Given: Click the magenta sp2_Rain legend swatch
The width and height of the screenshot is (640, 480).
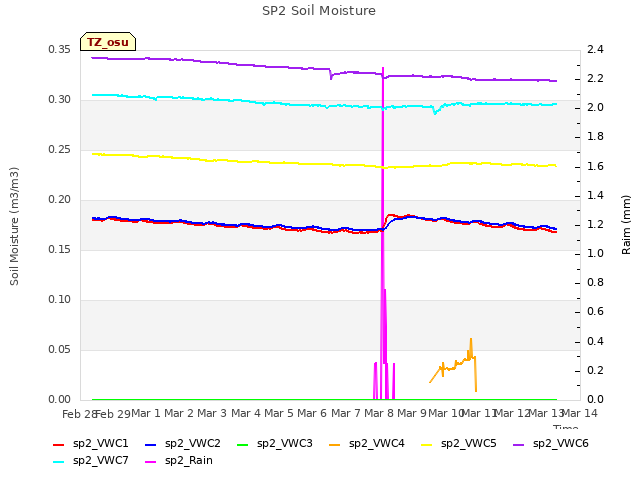Looking at the screenshot, I should tap(151, 462).
